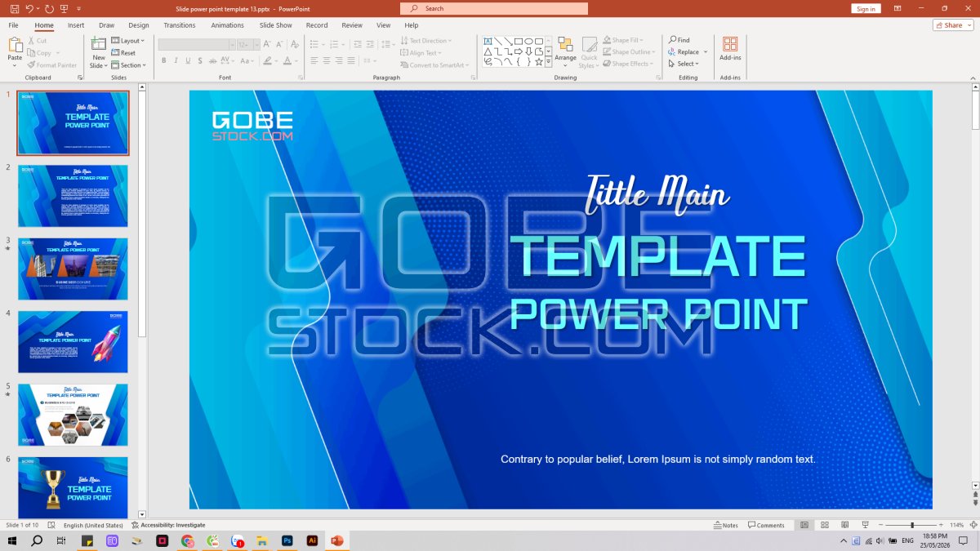Click the zoom slider handle
The height and width of the screenshot is (551, 980).
click(912, 525)
